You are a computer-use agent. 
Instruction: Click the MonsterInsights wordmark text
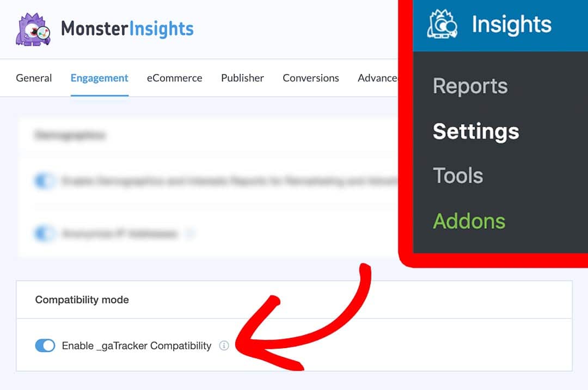pos(127,29)
